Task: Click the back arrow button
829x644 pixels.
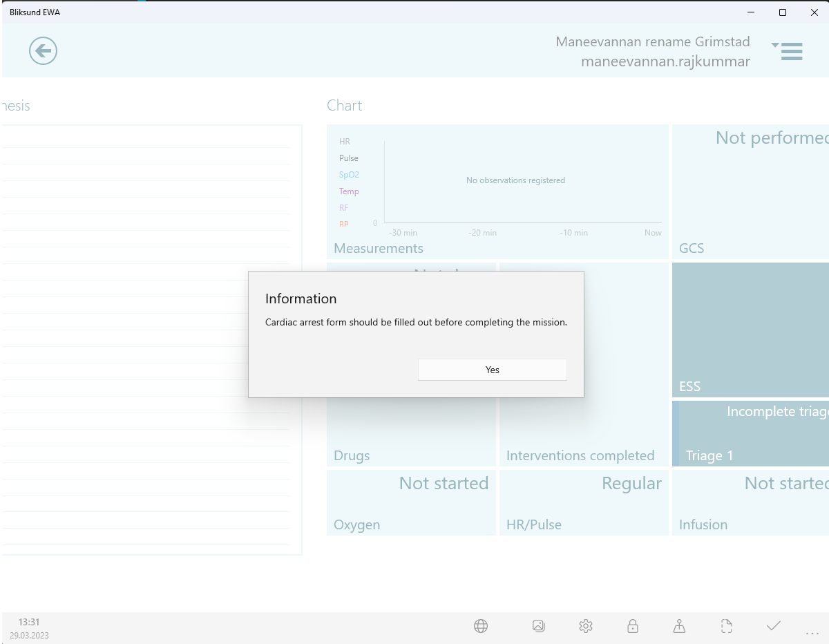Action: click(43, 50)
